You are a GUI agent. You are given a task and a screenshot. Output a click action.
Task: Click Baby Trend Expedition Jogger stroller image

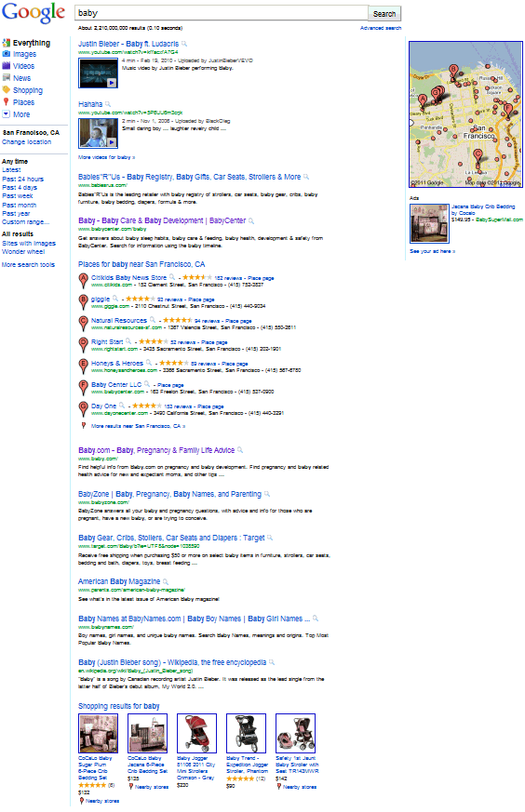(246, 733)
